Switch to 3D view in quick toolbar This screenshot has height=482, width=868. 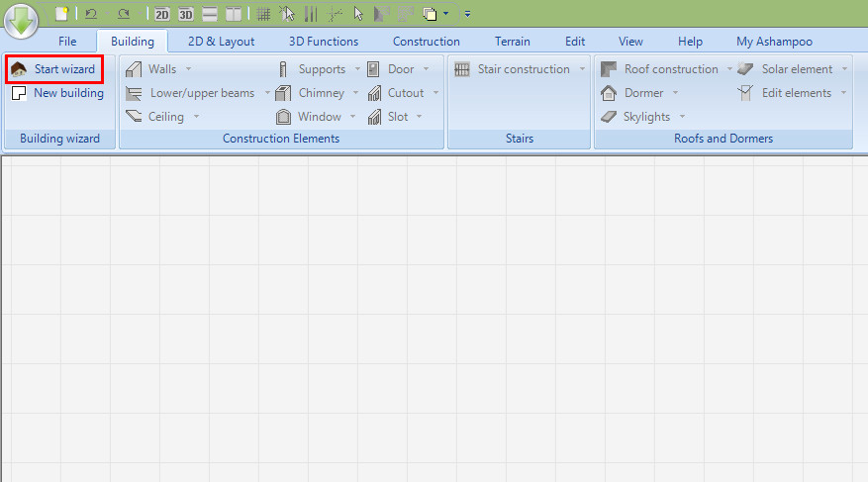pyautogui.click(x=186, y=14)
